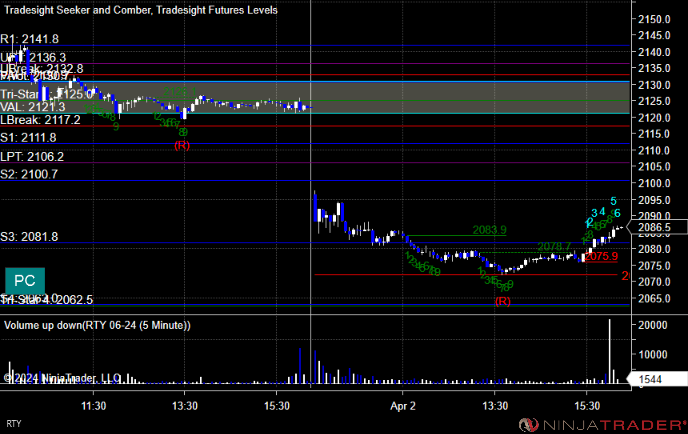
Task: Click the RTY instrument label
Action: 14,424
